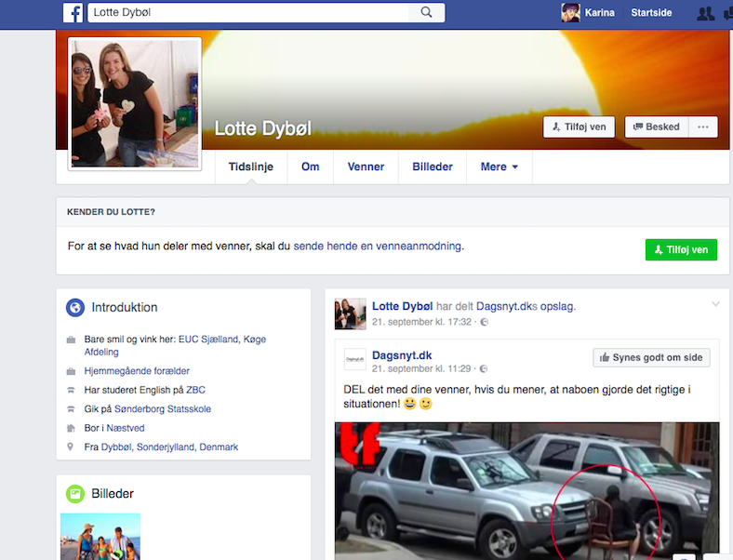Switch to the Om tab

click(x=311, y=167)
